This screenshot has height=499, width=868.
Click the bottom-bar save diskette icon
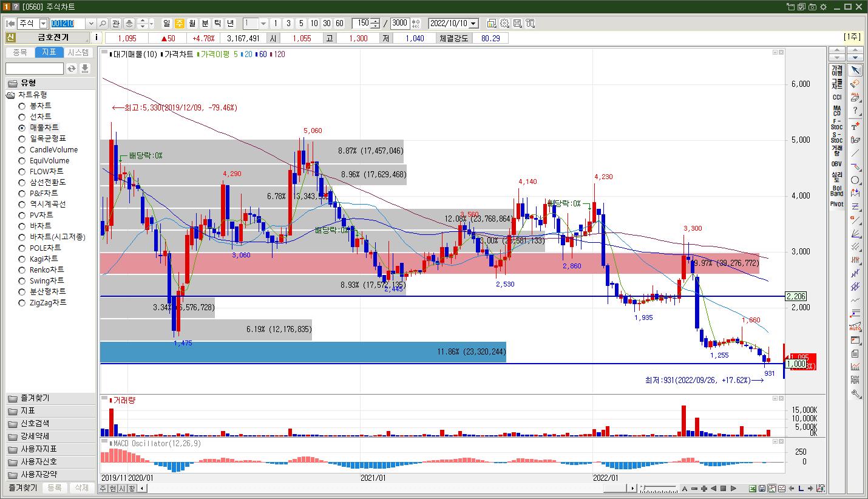point(762,489)
